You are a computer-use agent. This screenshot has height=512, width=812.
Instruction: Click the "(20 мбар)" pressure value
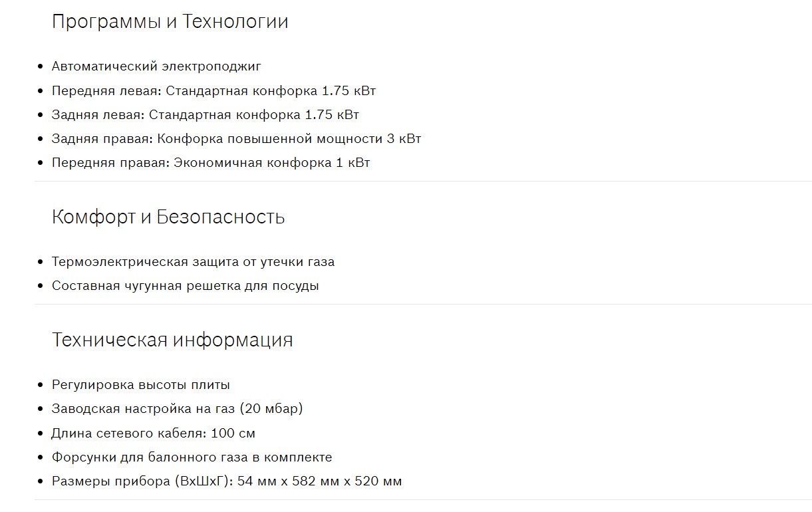pyautogui.click(x=271, y=409)
